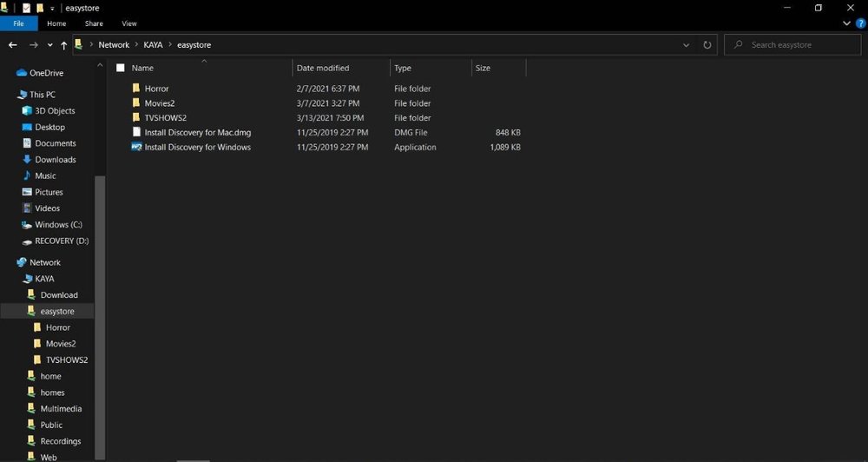The height and width of the screenshot is (462, 868).
Task: Sort files by Date modified column
Action: [x=323, y=68]
